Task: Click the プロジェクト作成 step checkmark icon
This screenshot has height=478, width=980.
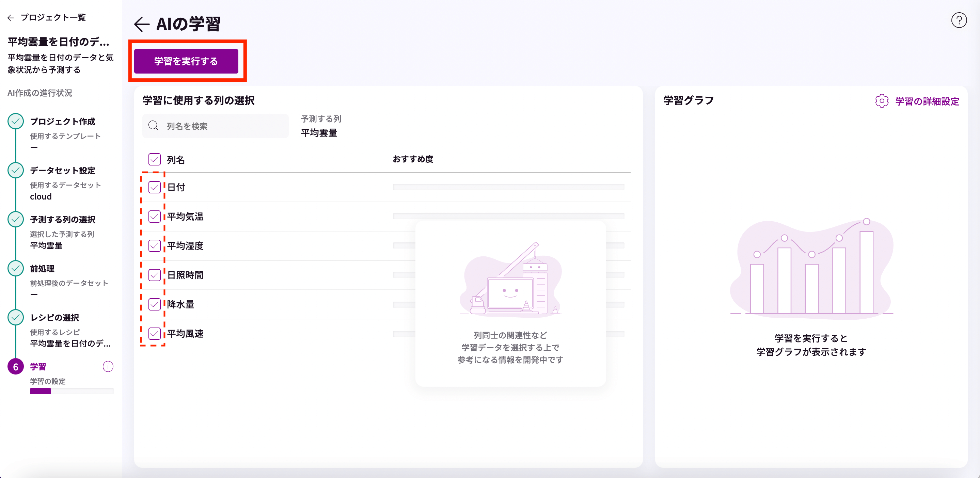Action: (16, 121)
